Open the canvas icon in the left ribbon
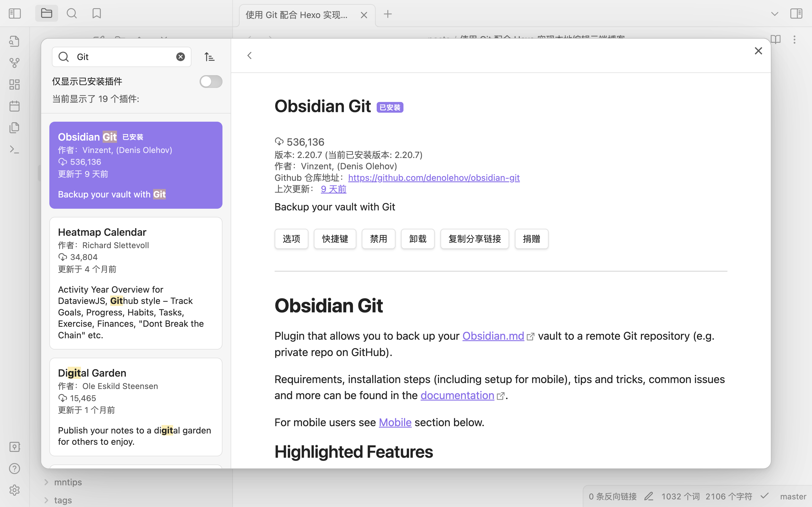812x507 pixels. (x=14, y=84)
